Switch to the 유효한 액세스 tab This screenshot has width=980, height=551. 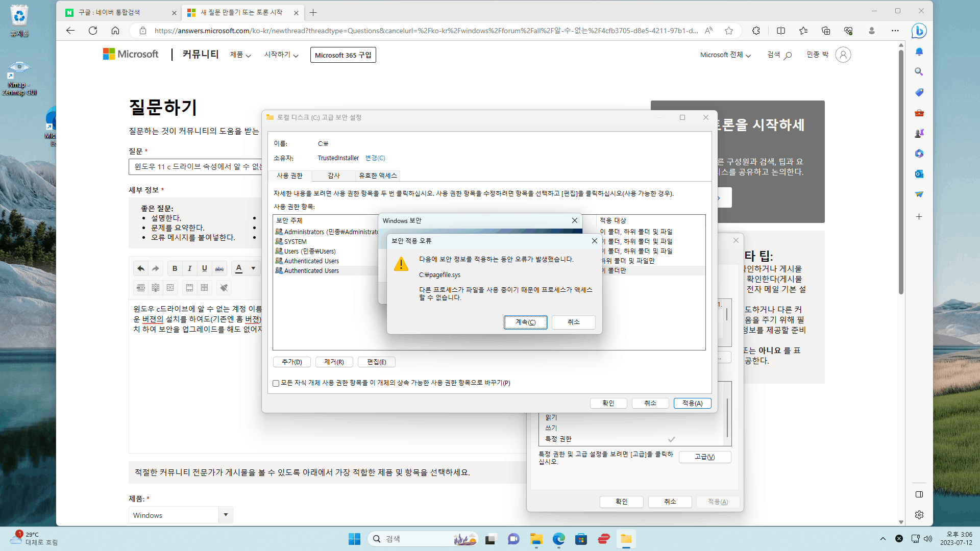[378, 176]
